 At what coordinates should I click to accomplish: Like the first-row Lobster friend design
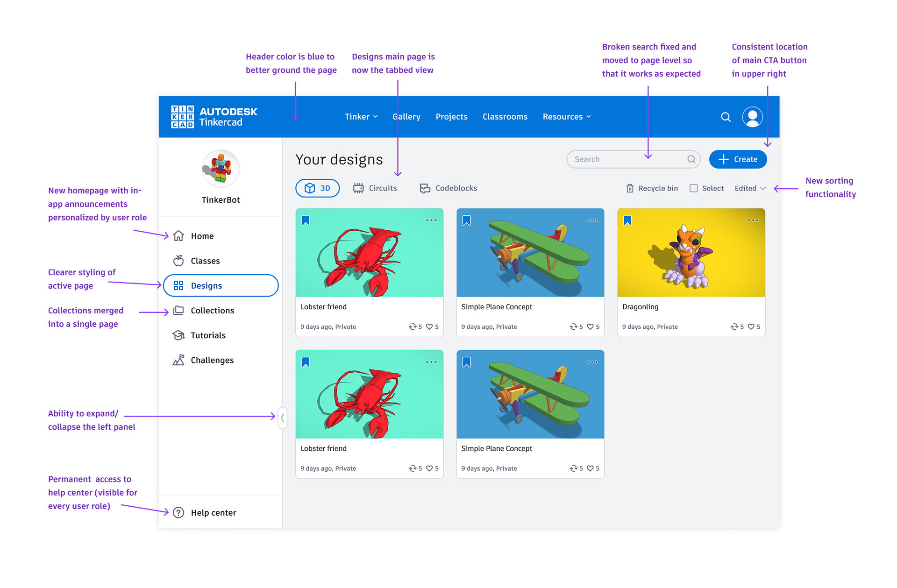429,327
